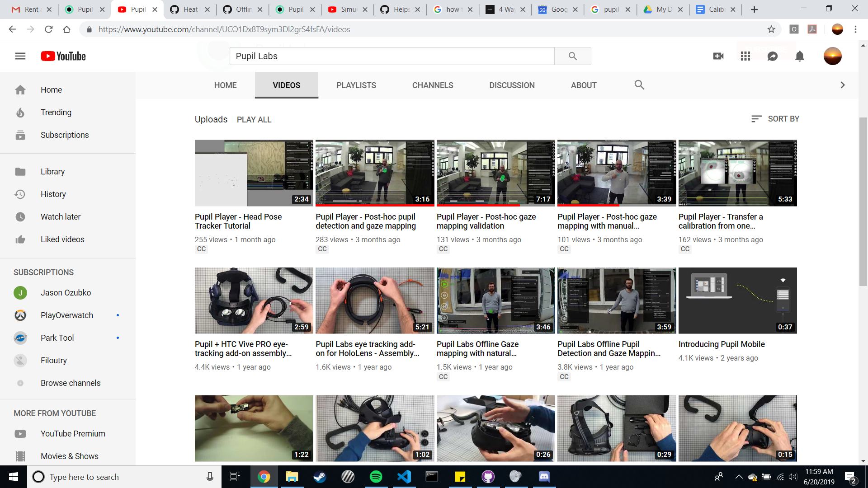The height and width of the screenshot is (488, 868).
Task: Open the YouTube hamburger guide menu
Action: click(x=20, y=56)
